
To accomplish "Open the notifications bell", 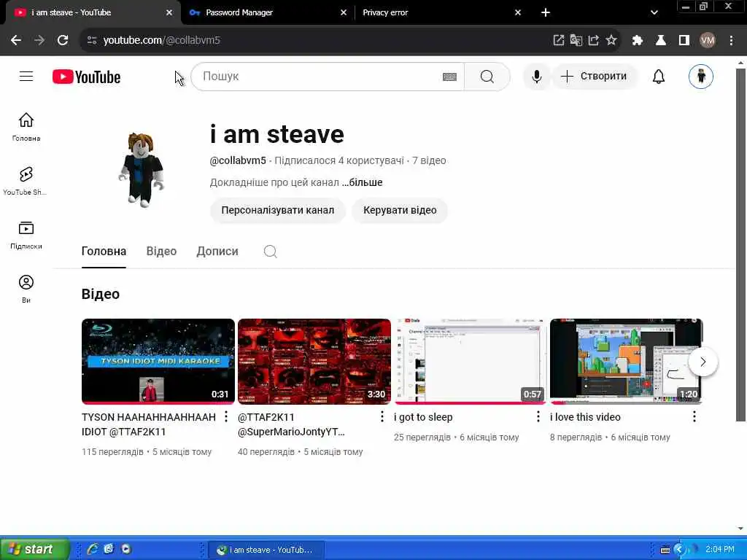I will [x=659, y=77].
